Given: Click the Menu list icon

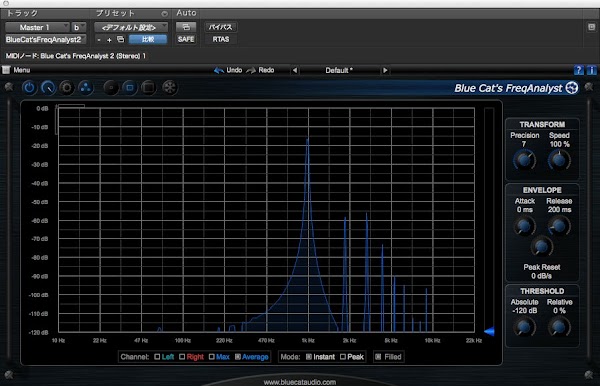Looking at the screenshot, I should point(6,70).
